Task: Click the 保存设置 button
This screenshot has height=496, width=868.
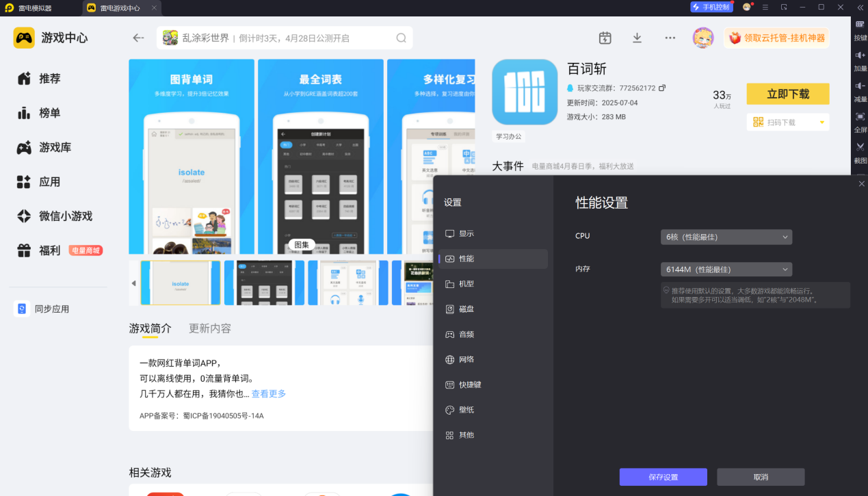Action: pyautogui.click(x=663, y=477)
